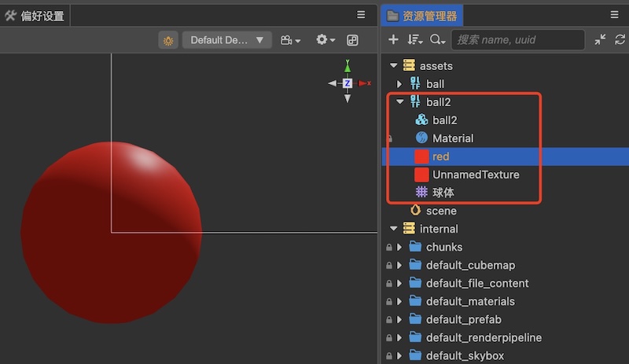
Task: Expand the default_materials folder
Action: point(399,301)
